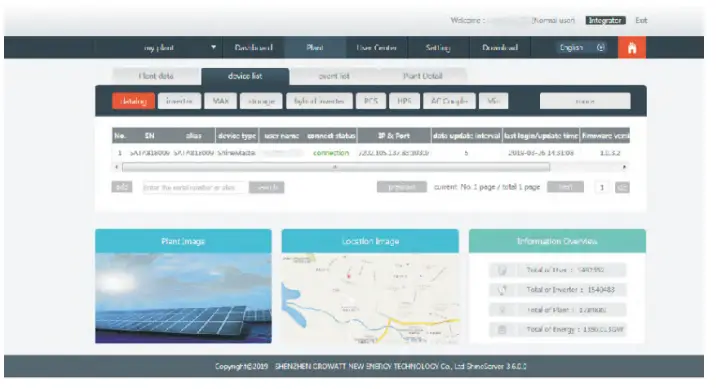716x389 pixels.
Task: Open the User Center menu
Action: tap(376, 47)
